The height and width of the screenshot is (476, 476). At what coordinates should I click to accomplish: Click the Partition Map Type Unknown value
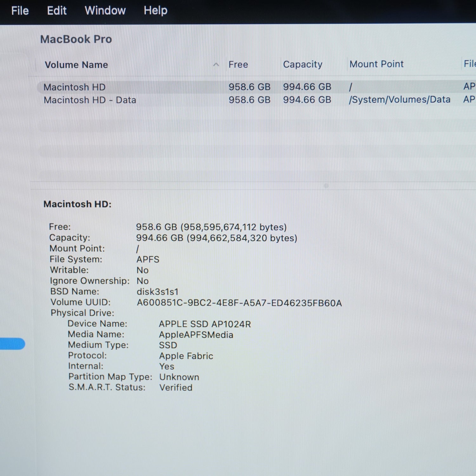point(179,377)
